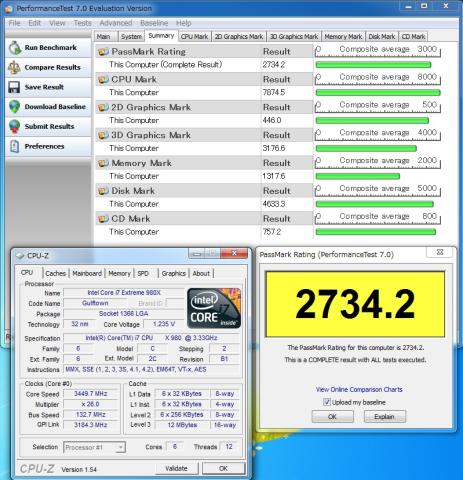Image resolution: width=463 pixels, height=480 pixels.
Task: Click the Intel Core i7 logo in CPU-Z
Action: coord(214,308)
